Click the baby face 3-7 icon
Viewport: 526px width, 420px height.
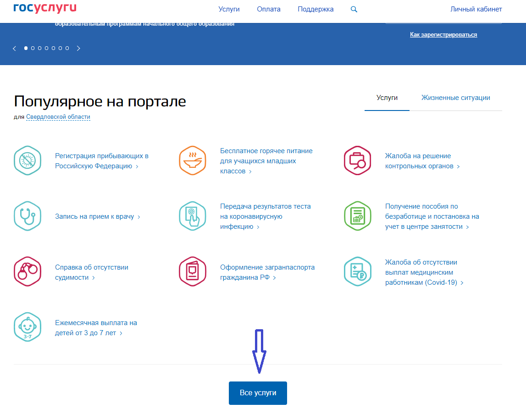[x=28, y=327]
